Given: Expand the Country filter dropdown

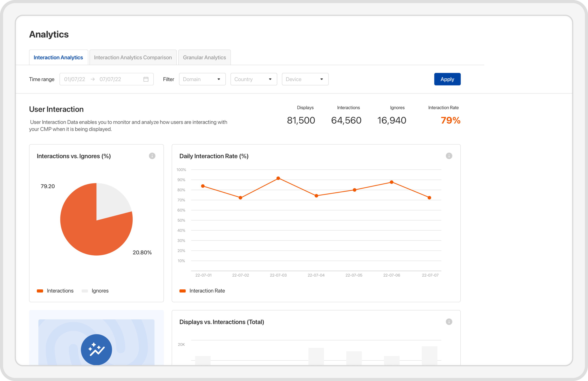Looking at the screenshot, I should pos(253,79).
